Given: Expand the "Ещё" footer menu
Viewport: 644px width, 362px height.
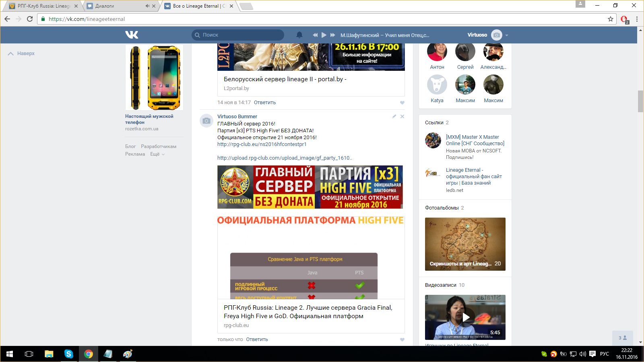Looking at the screenshot, I should coord(157,154).
